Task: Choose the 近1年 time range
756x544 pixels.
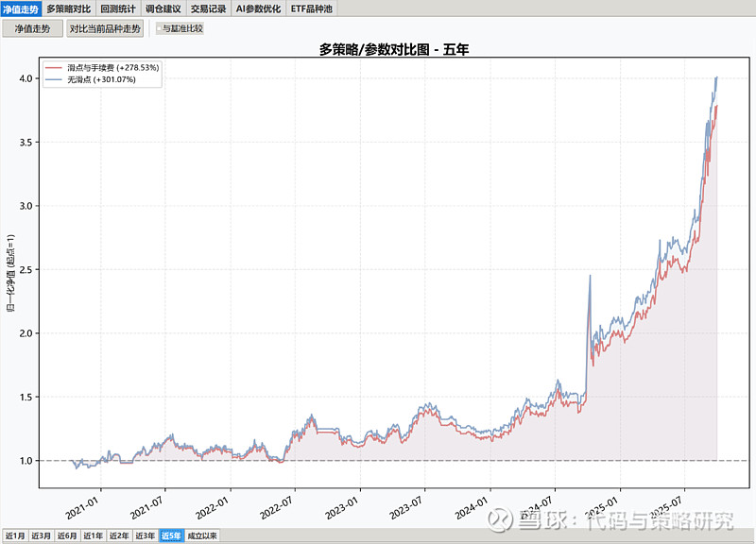Action: tap(93, 536)
